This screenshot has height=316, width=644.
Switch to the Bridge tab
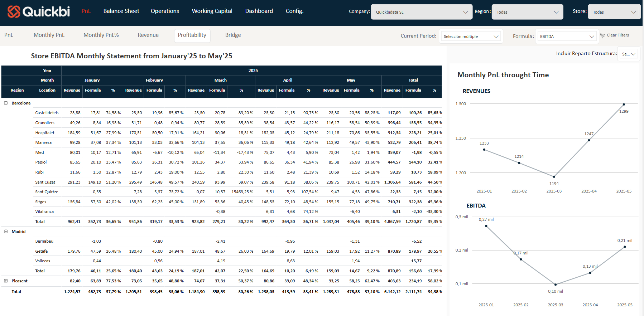[x=233, y=35]
